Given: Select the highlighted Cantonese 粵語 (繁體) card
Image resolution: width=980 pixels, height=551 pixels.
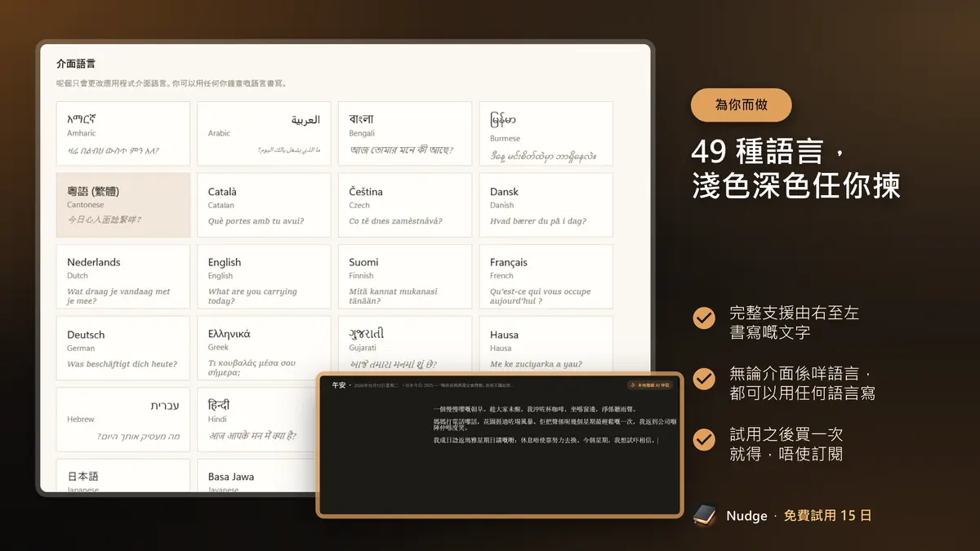Looking at the screenshot, I should click(123, 205).
